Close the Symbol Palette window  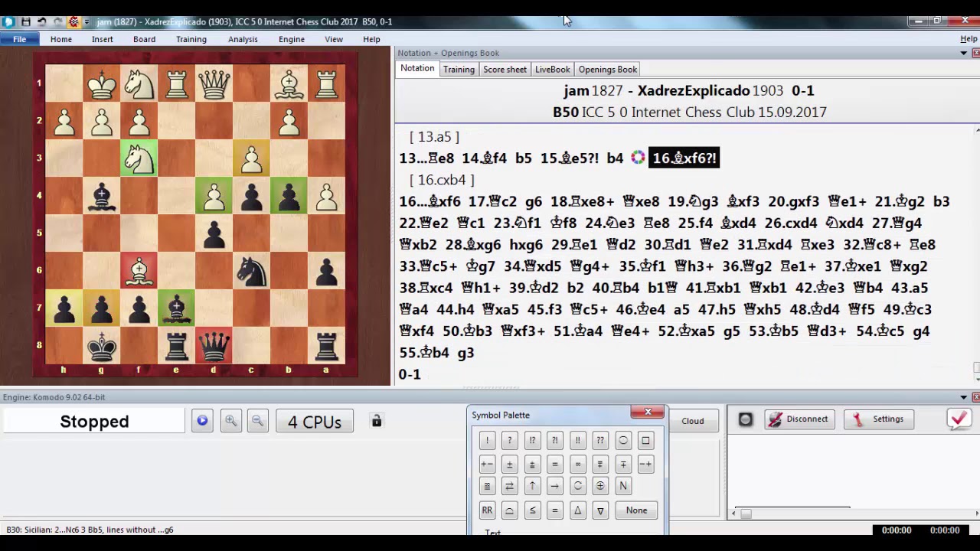point(648,412)
